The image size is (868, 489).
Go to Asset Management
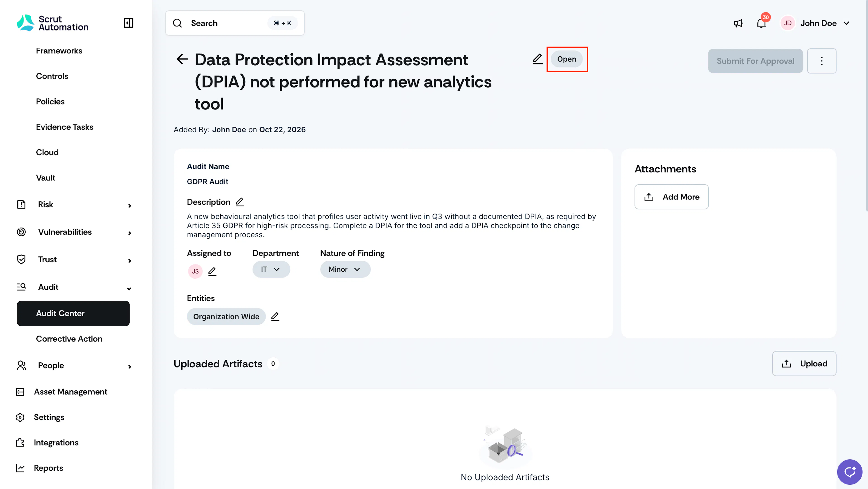(71, 392)
